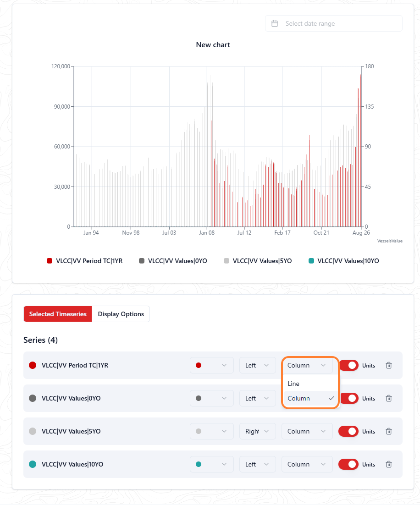
Task: Click the "Jan 08" x-axis label
Action: 207,232
